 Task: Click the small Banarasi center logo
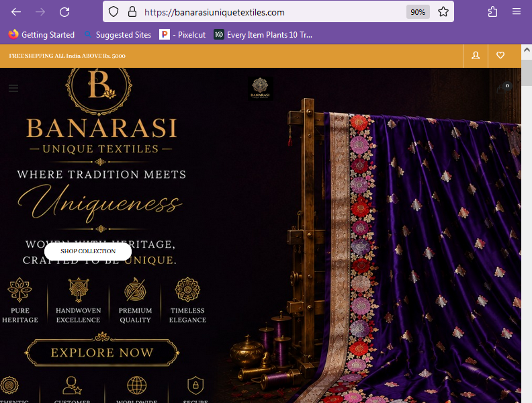point(260,89)
